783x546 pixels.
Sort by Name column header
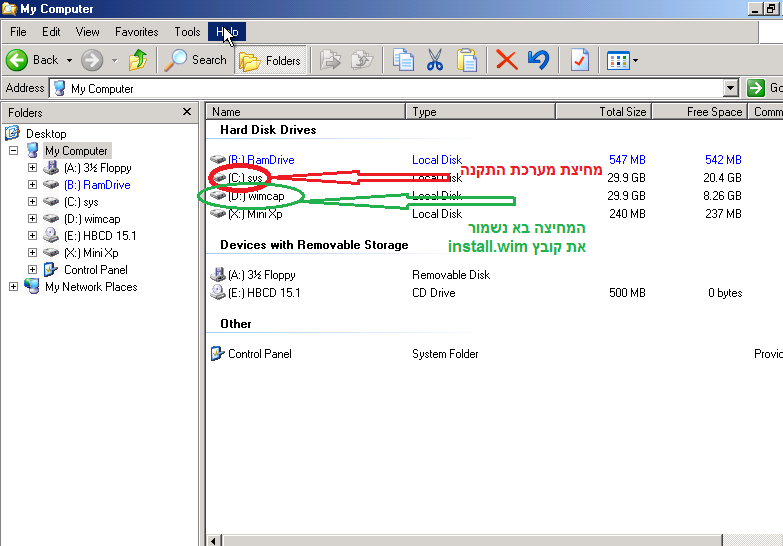point(306,111)
